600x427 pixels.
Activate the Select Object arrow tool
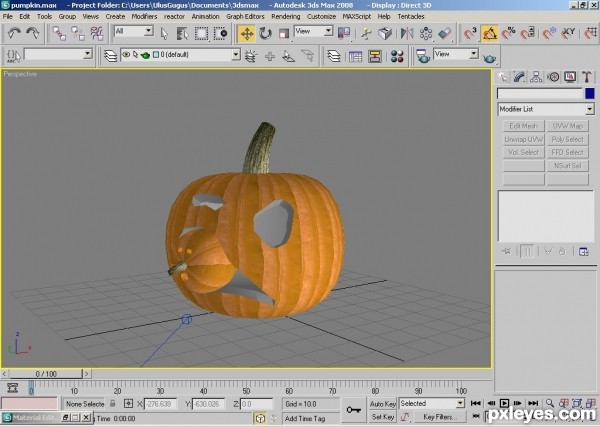(164, 34)
